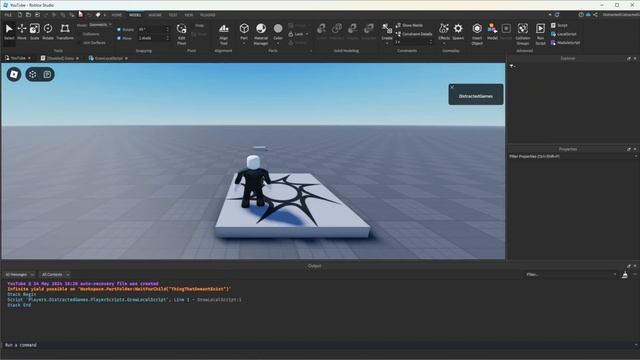Activate the Transform tool

pyautogui.click(x=65, y=32)
